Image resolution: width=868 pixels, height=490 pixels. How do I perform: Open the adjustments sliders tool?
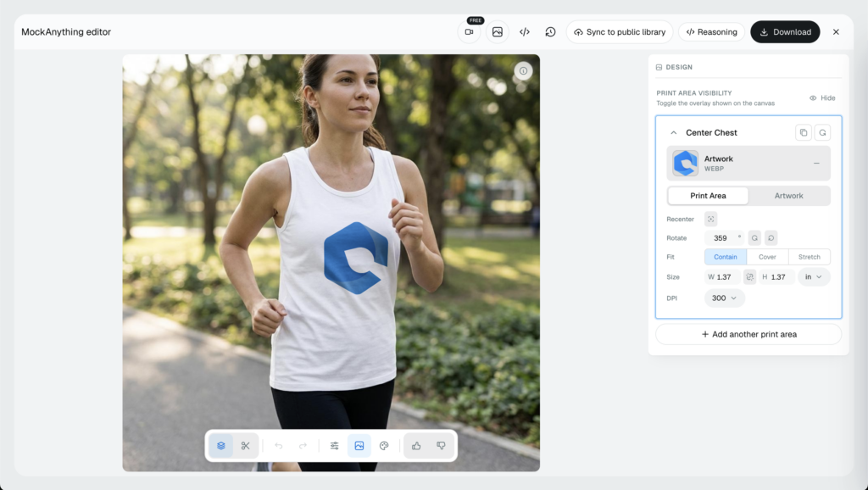pos(334,446)
